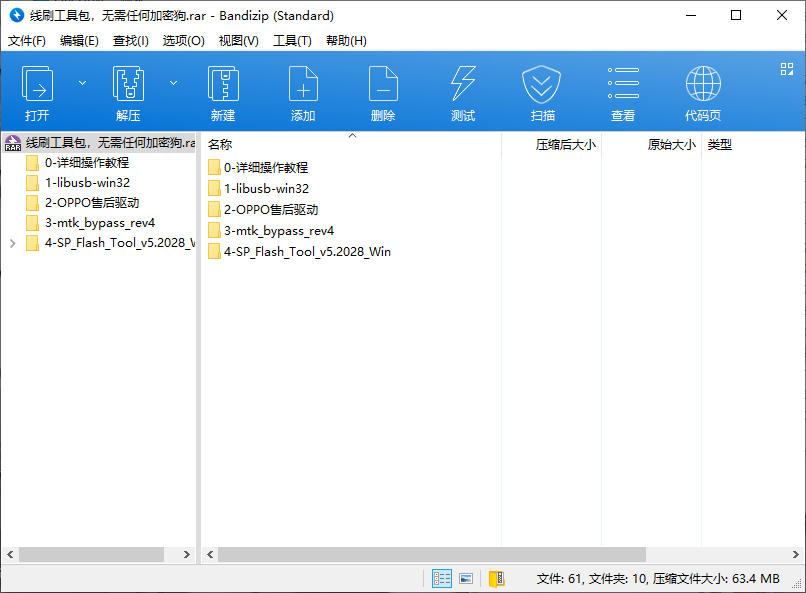Click right arrow of file list scrollbar
The width and height of the screenshot is (806, 593).
click(795, 554)
